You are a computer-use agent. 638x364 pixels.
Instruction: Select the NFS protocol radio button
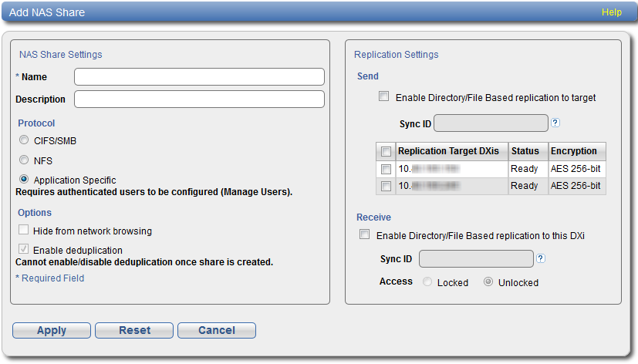pyautogui.click(x=24, y=160)
